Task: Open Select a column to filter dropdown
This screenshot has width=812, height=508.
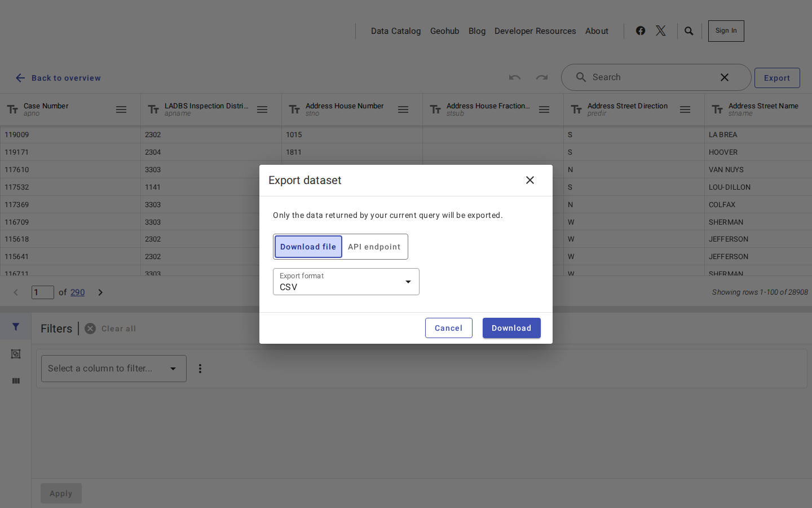Action: 114,369
